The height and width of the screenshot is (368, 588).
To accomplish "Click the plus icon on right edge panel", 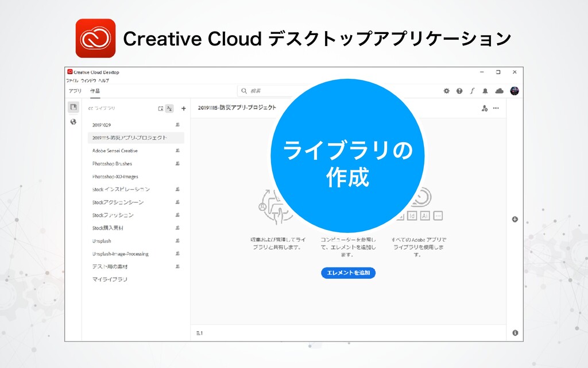I will tap(515, 219).
